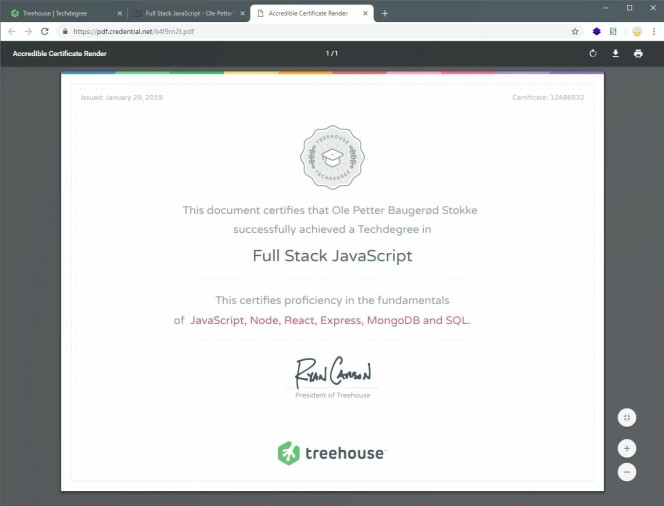Go back to the previous page

click(x=12, y=31)
